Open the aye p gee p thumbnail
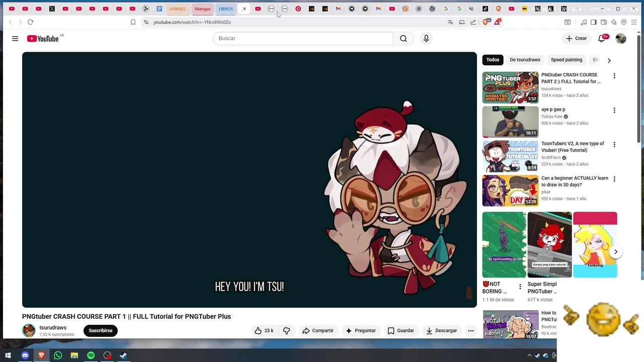This screenshot has width=644, height=362. (x=510, y=122)
